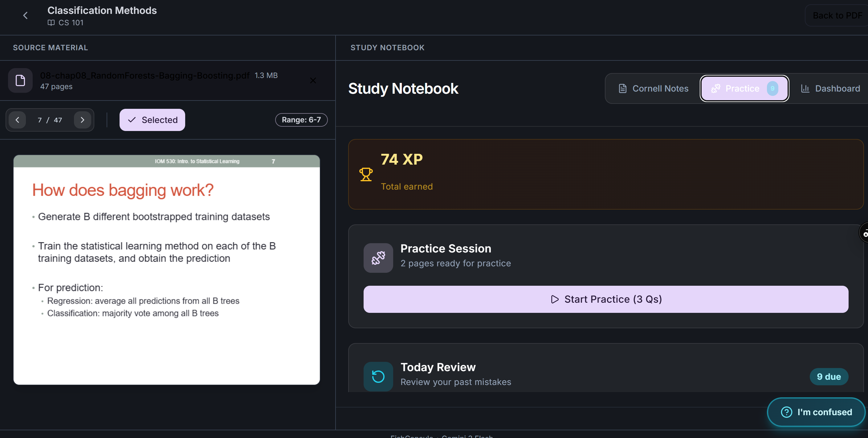Click the Practice Session dumbbell icon
This screenshot has width=868, height=438.
click(x=378, y=258)
